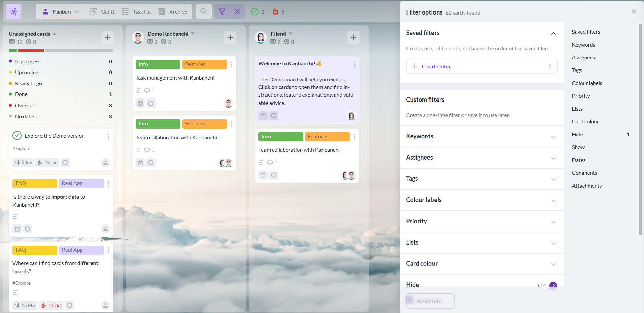Mark different boards FAQ card as done

[x=69, y=305]
